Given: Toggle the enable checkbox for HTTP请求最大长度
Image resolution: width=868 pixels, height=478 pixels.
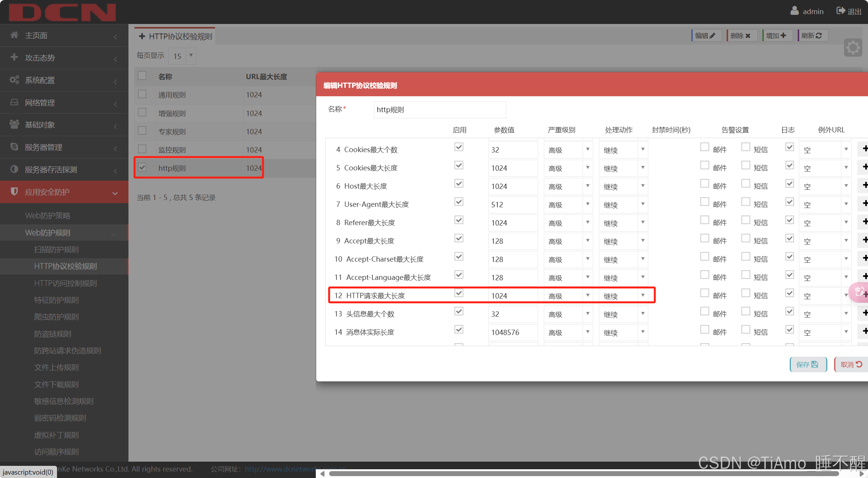Looking at the screenshot, I should (459, 293).
